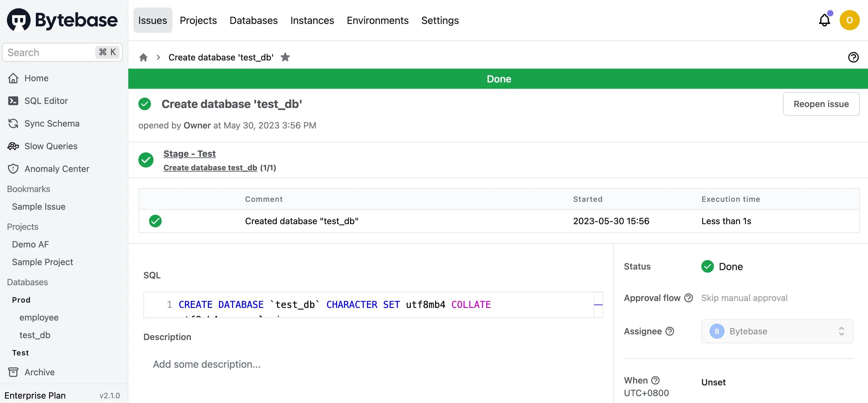Click the Reopen issue button

tap(821, 104)
